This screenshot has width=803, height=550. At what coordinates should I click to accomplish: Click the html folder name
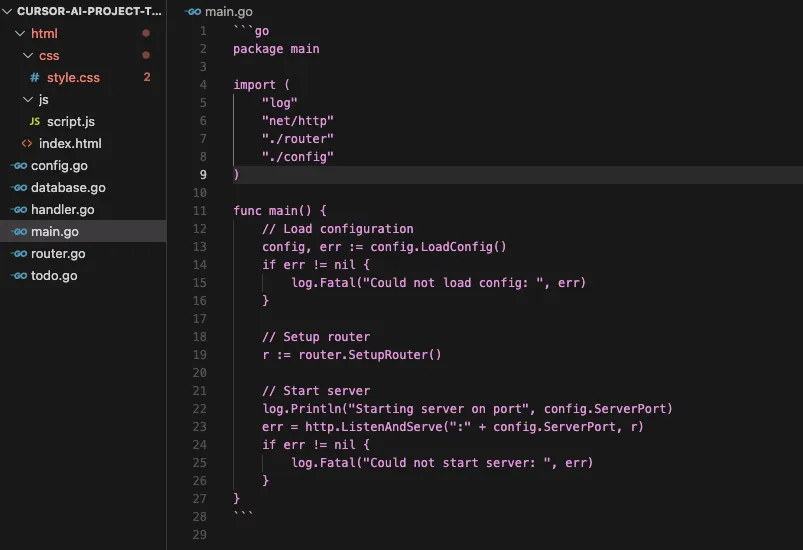44,33
